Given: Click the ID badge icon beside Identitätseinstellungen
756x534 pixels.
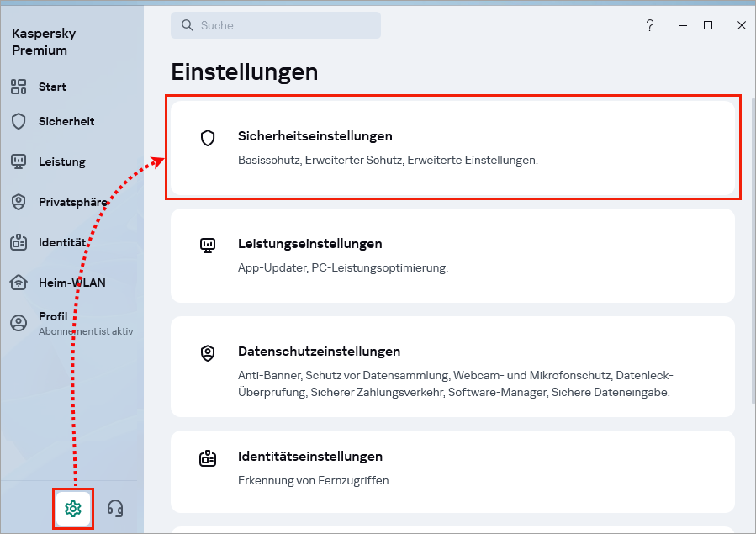Looking at the screenshot, I should tap(208, 458).
